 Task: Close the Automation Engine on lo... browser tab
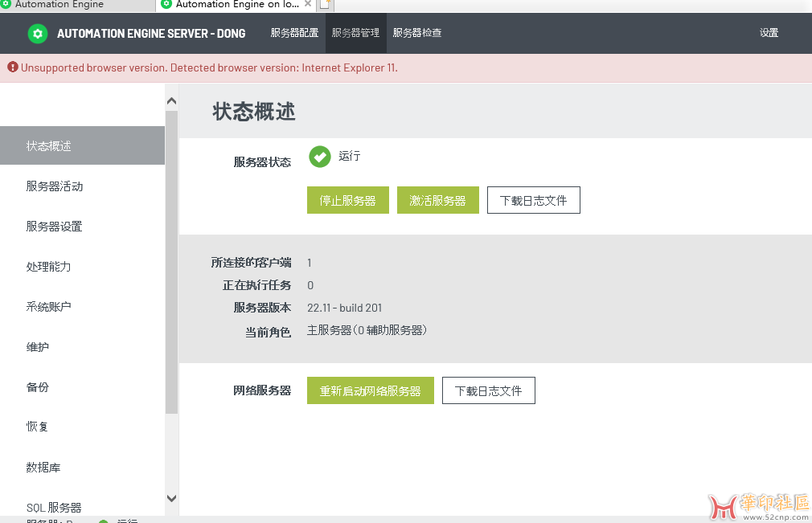(x=308, y=4)
